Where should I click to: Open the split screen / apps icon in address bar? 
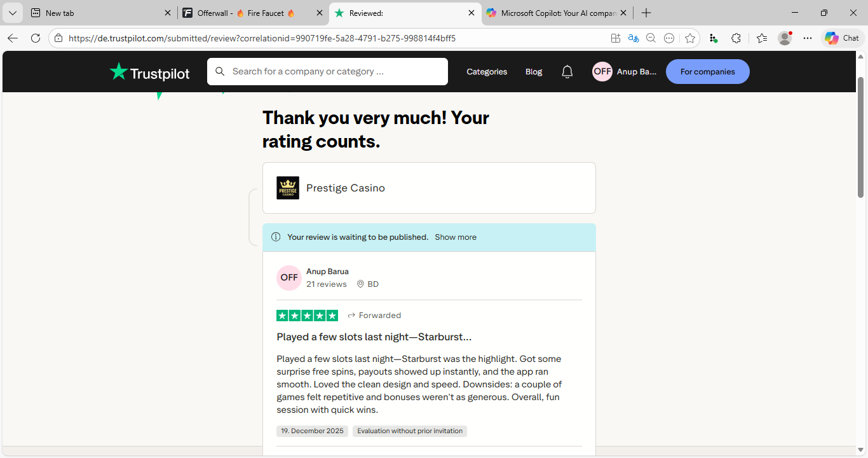pos(615,38)
